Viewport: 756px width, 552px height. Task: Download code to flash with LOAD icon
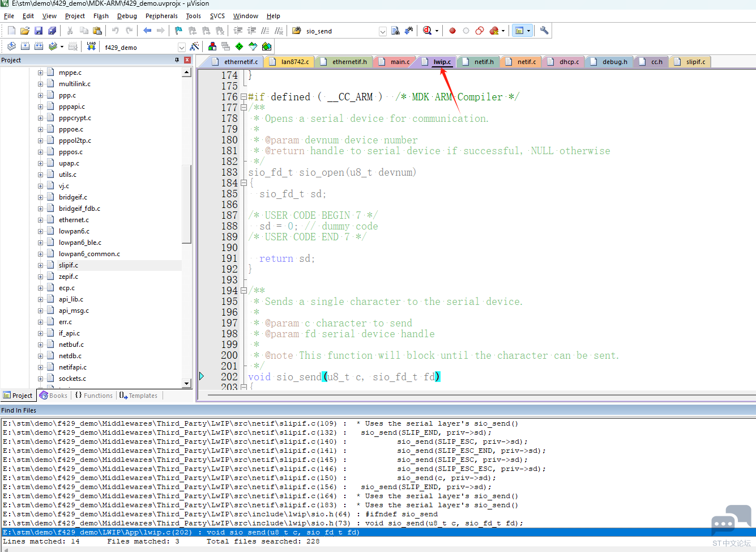pos(91,46)
